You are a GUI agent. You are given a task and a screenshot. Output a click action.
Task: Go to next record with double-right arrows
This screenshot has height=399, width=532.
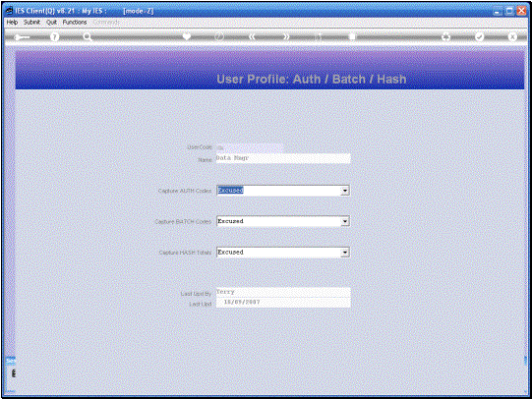point(286,36)
